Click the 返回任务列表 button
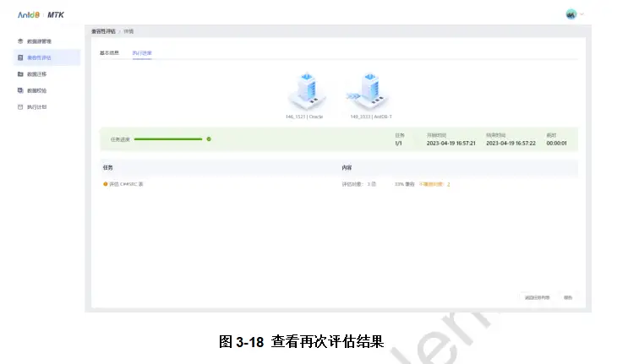 tap(537, 297)
